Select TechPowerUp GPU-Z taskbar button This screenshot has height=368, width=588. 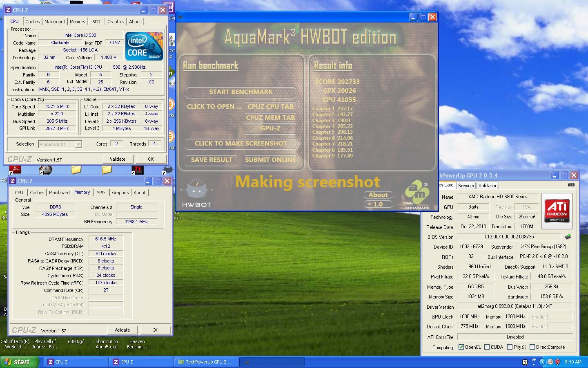[207, 362]
